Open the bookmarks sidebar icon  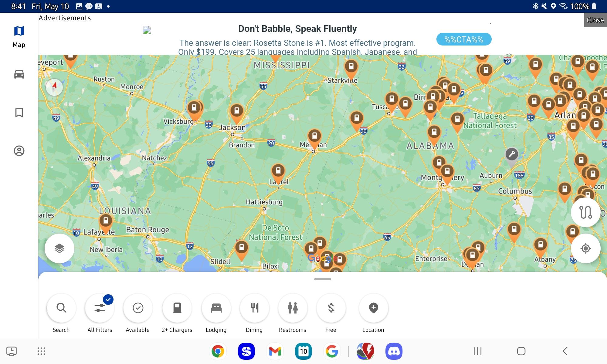tap(19, 113)
